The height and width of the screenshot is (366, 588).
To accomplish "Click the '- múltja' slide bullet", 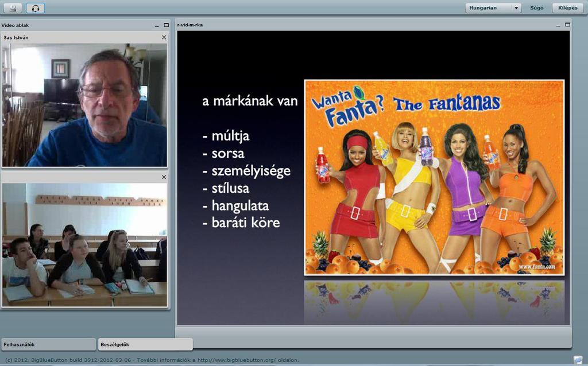I will pos(226,136).
